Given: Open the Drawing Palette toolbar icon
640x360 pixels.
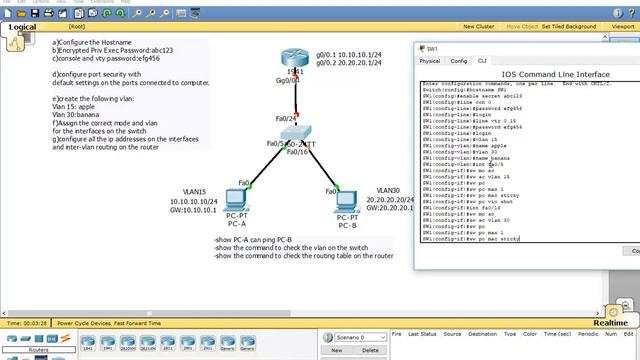Looking at the screenshot, I should click(x=181, y=13).
